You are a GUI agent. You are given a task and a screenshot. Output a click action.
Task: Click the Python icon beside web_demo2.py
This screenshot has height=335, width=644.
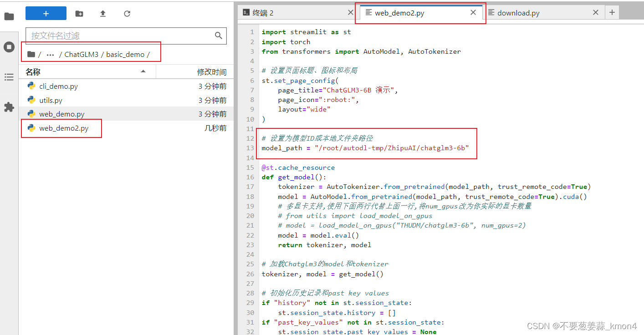pos(31,128)
